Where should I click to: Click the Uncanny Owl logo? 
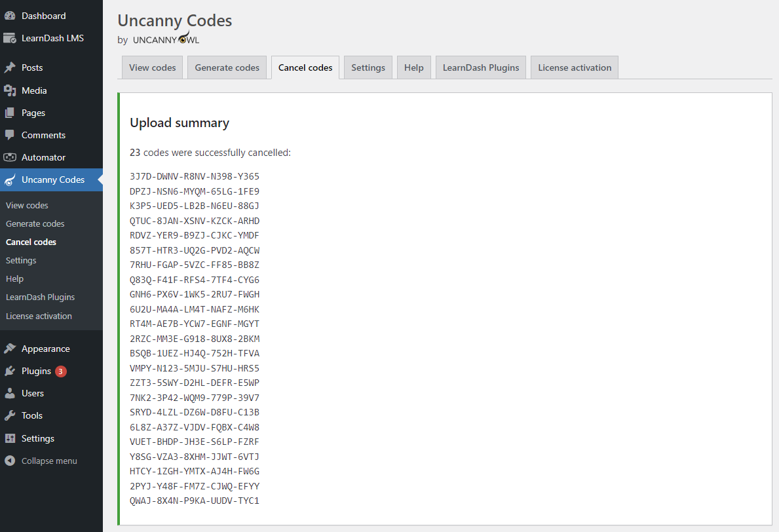coord(166,39)
